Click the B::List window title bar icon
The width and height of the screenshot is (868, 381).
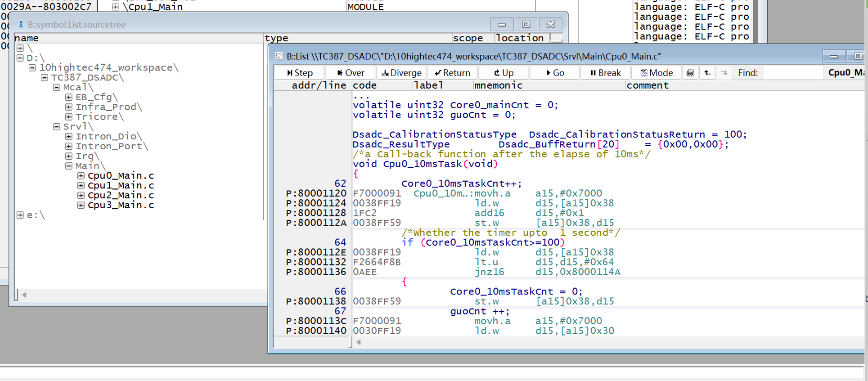pyautogui.click(x=279, y=56)
